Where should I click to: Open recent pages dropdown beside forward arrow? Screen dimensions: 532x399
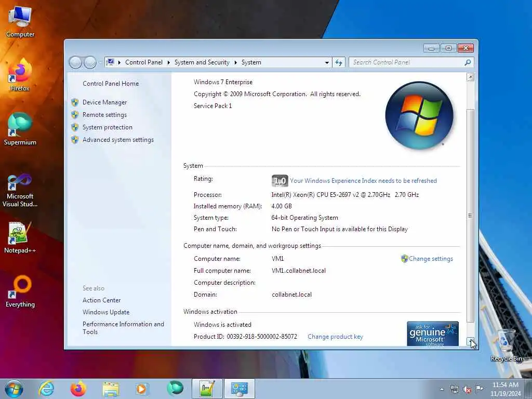click(x=100, y=62)
